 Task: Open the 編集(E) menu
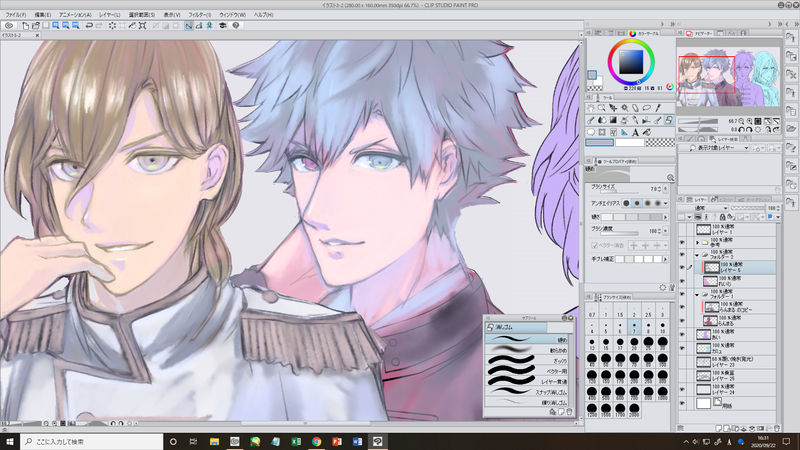click(42, 15)
